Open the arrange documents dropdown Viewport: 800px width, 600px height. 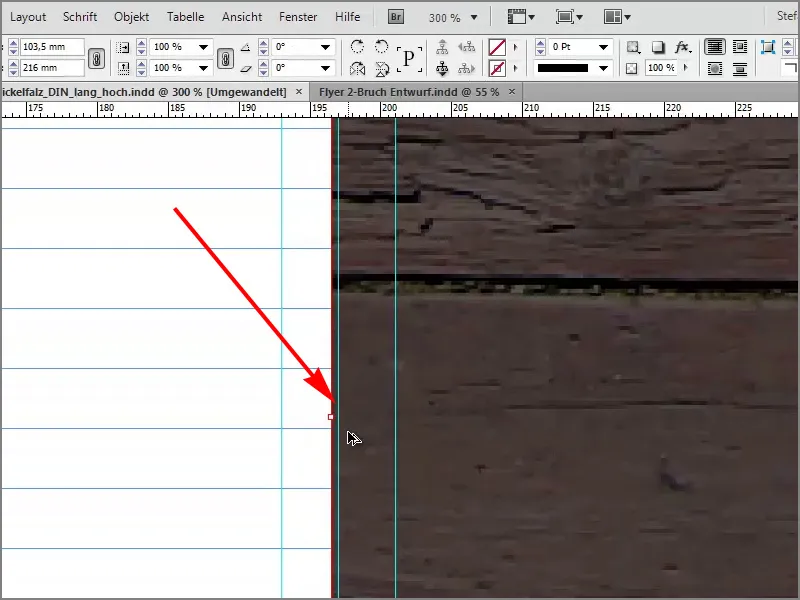[617, 17]
